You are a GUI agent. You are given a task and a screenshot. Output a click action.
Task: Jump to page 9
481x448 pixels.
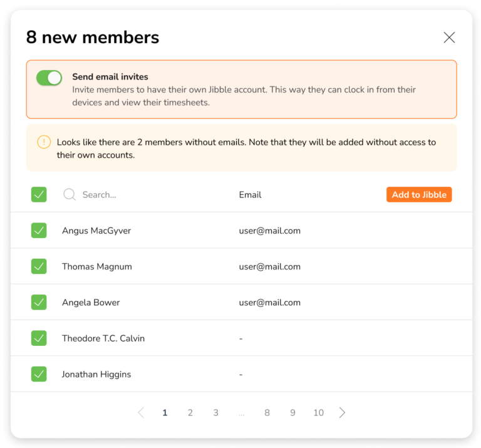tap(292, 413)
